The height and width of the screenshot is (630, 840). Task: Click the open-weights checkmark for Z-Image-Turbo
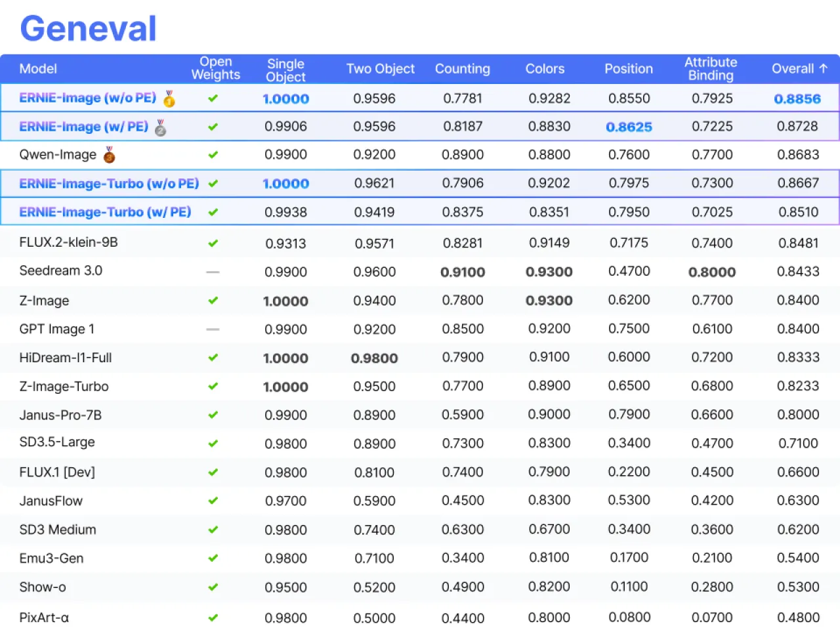pos(213,387)
